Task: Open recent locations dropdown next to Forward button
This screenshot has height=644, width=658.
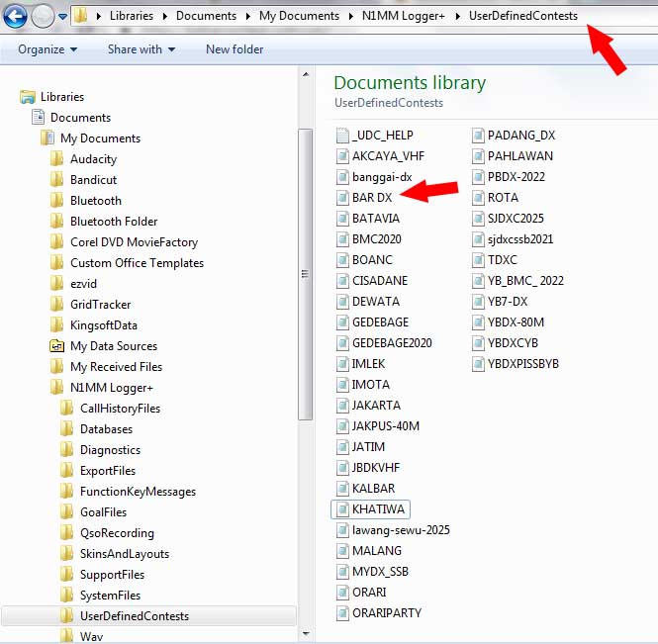Action: (x=63, y=17)
